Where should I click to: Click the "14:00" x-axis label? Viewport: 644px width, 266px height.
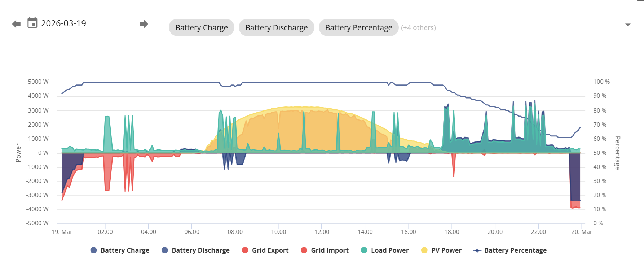point(365,232)
